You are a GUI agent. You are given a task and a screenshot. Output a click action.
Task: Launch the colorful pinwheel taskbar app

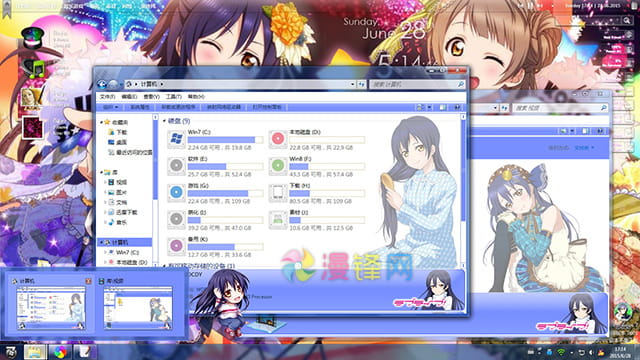click(60, 352)
